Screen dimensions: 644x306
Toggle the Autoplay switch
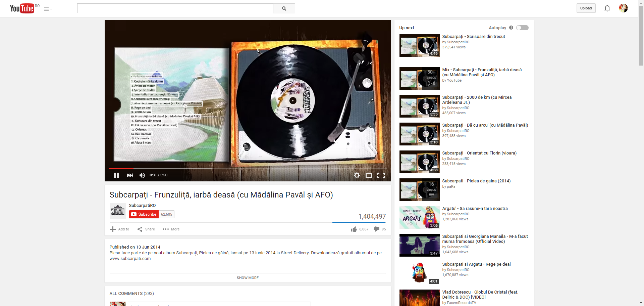coord(522,28)
